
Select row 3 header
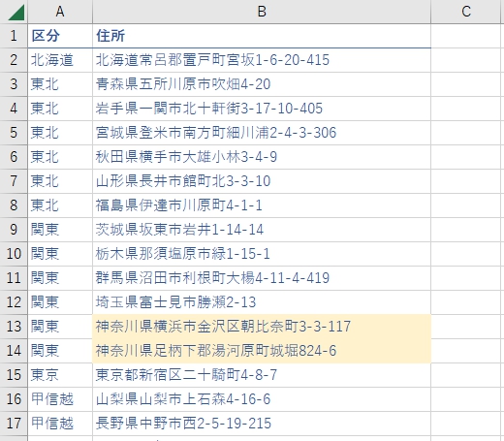tap(14, 84)
